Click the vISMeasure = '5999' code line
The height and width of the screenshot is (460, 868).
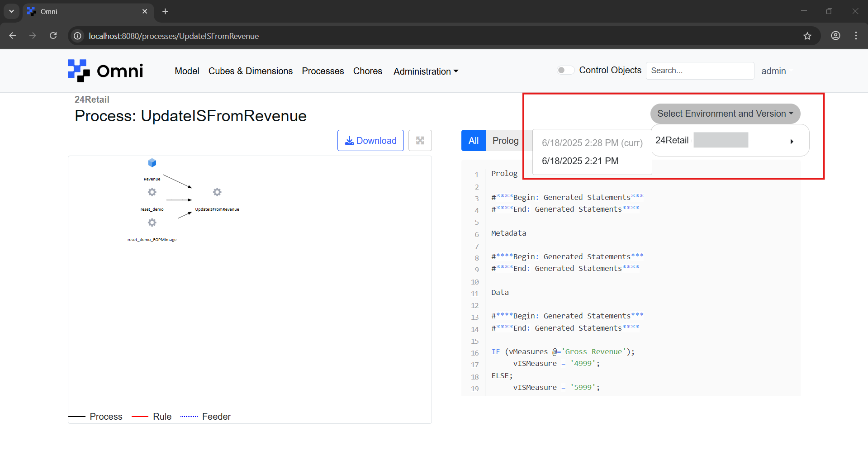click(556, 387)
